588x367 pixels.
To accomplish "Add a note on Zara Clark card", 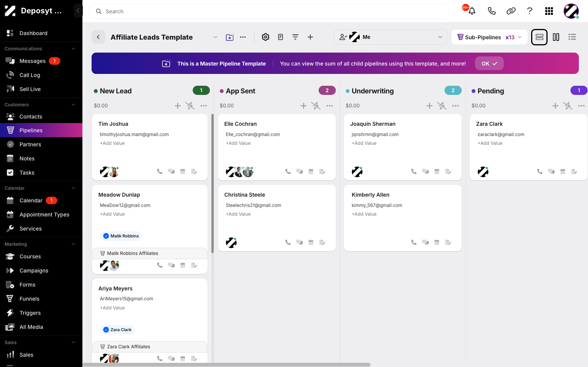I will pos(574,171).
